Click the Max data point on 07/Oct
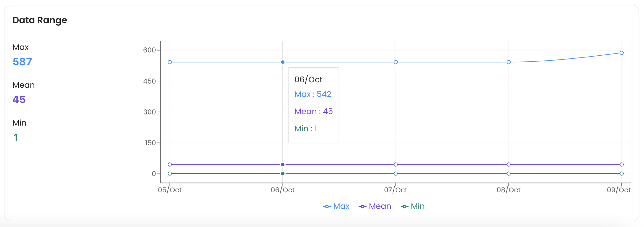Image resolution: width=644 pixels, height=227 pixels. 396,62
